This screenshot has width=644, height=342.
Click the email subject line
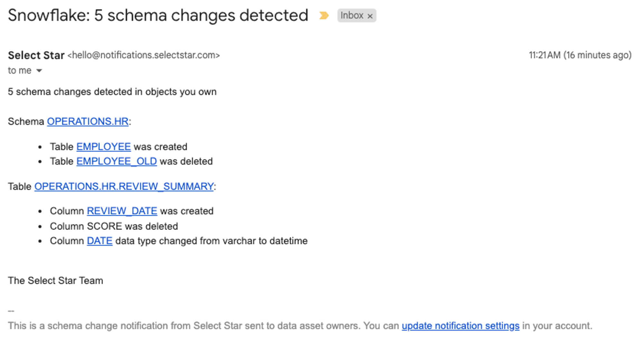coord(158,15)
